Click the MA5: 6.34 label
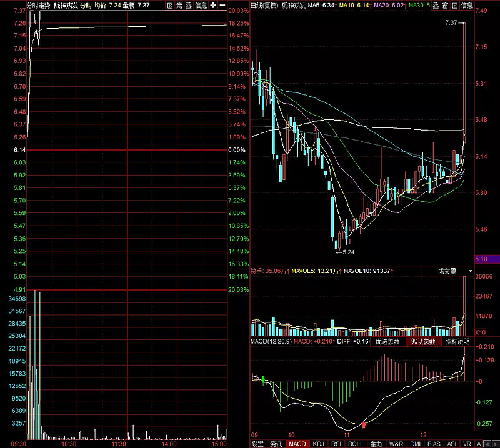Viewport: 500px width, 448px height. [322, 6]
